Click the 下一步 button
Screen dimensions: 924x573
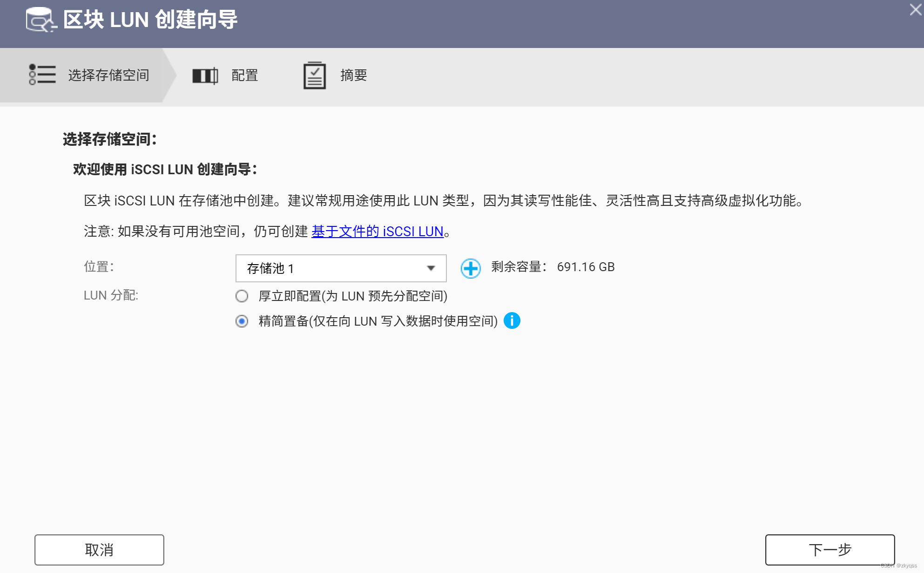coord(830,550)
